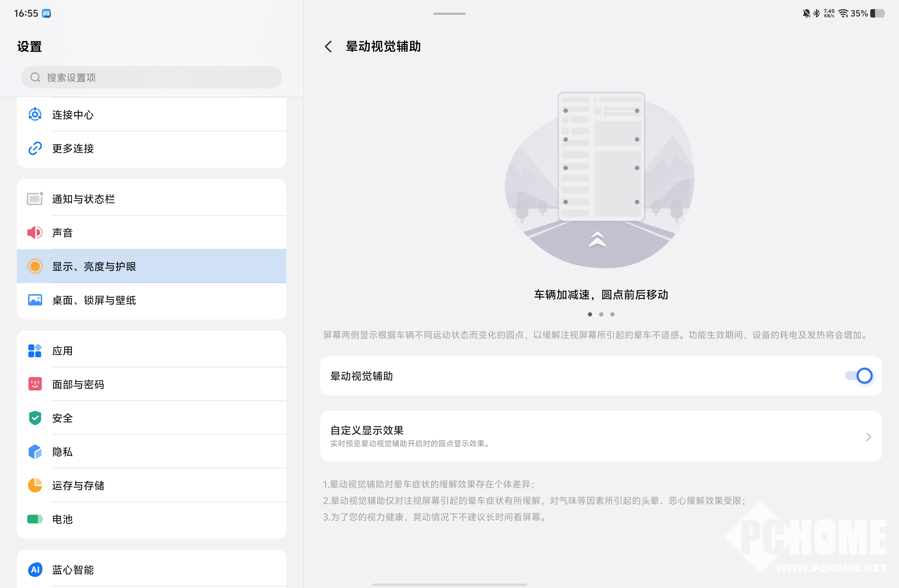Expand 自定义显示效果 using its chevron
The height and width of the screenshot is (588, 899).
coord(868,437)
